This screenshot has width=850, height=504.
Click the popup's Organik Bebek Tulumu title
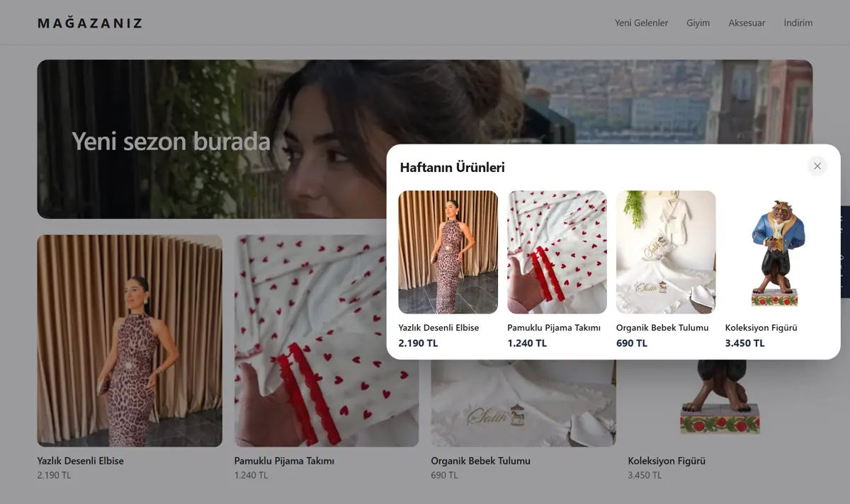pyautogui.click(x=662, y=328)
